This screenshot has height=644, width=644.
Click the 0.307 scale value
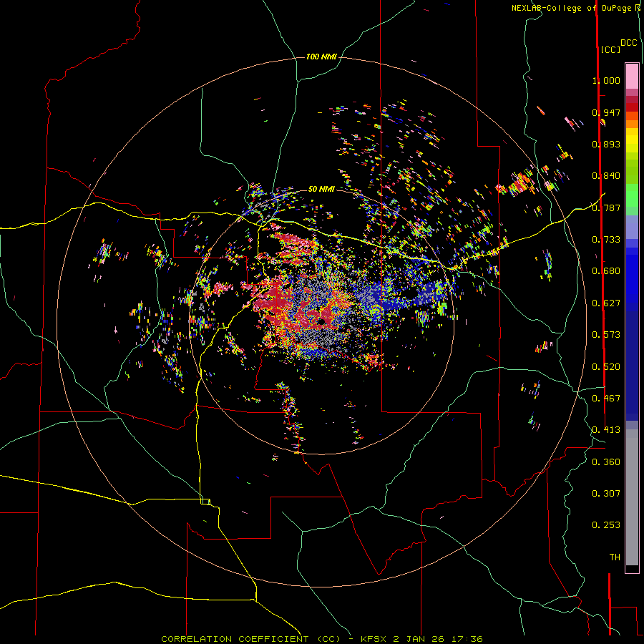point(606,494)
